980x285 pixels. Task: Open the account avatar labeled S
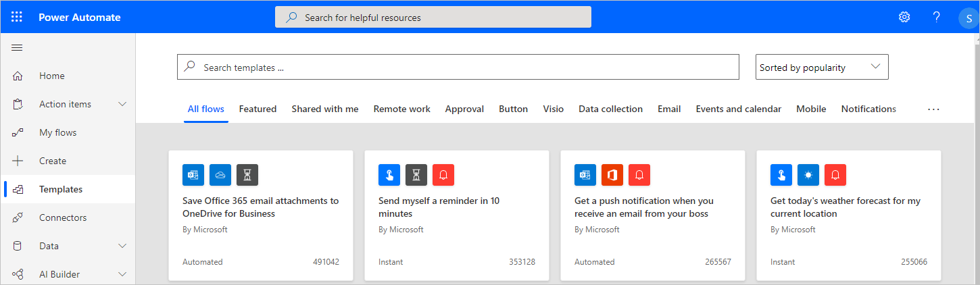tap(970, 18)
